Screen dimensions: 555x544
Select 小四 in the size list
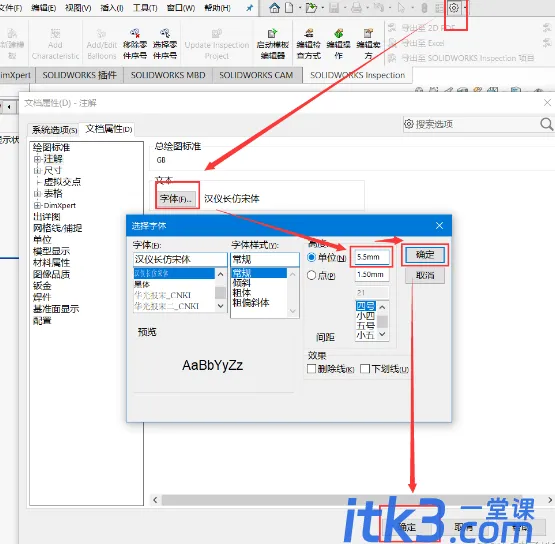coord(366,316)
